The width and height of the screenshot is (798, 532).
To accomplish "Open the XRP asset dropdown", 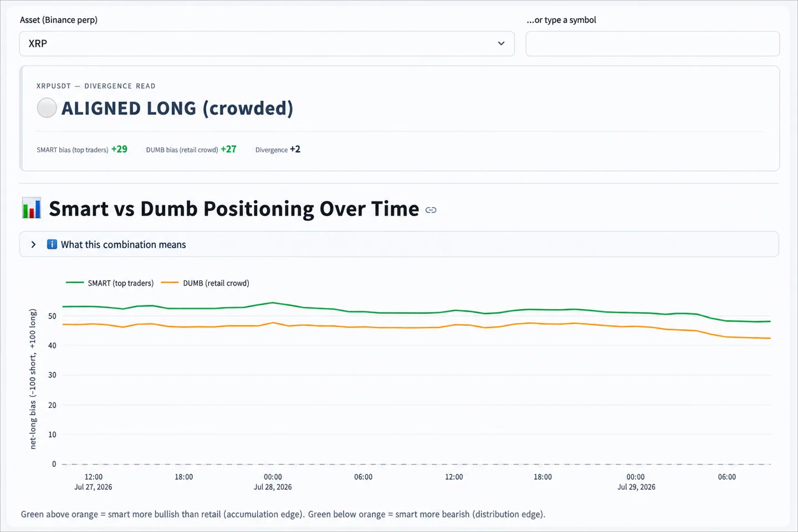I will [267, 44].
